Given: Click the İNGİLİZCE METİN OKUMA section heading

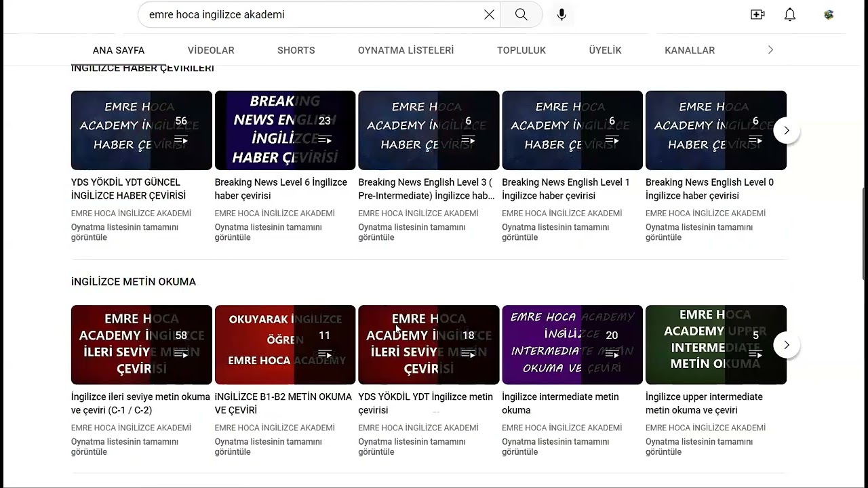Looking at the screenshot, I should [134, 282].
